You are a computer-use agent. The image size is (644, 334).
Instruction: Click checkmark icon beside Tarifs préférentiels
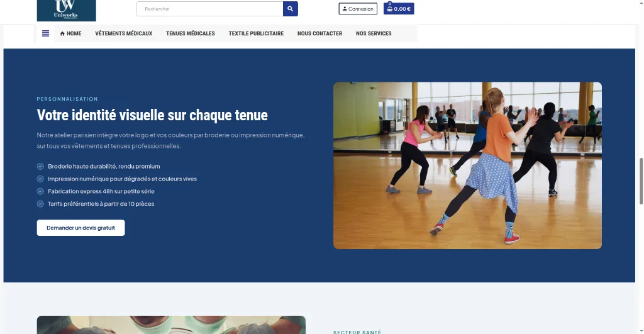(40, 204)
